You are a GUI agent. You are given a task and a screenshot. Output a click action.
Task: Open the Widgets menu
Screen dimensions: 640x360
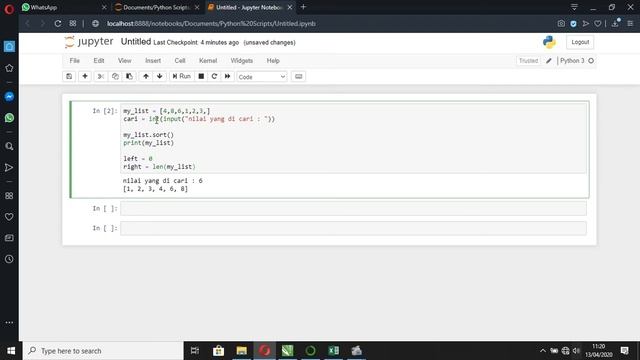coord(242,60)
